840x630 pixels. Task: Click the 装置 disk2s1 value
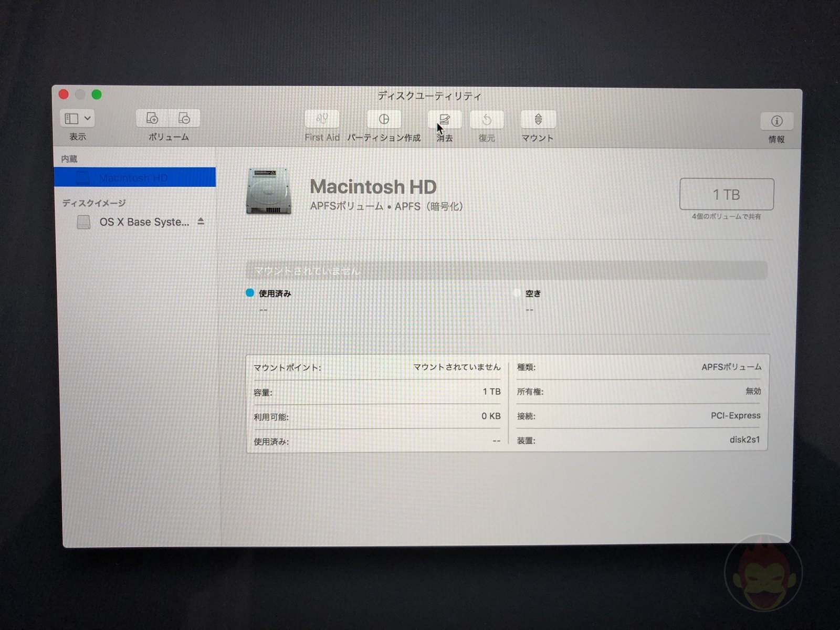tap(744, 439)
